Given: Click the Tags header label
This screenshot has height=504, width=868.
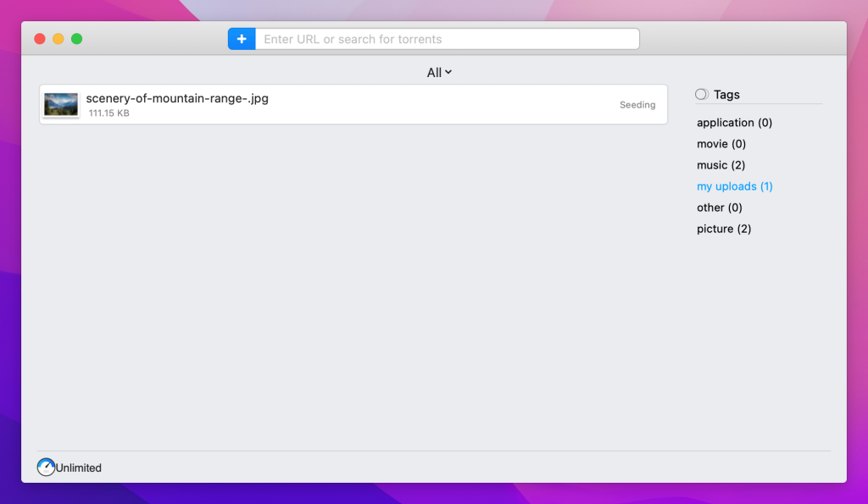Looking at the screenshot, I should point(726,95).
